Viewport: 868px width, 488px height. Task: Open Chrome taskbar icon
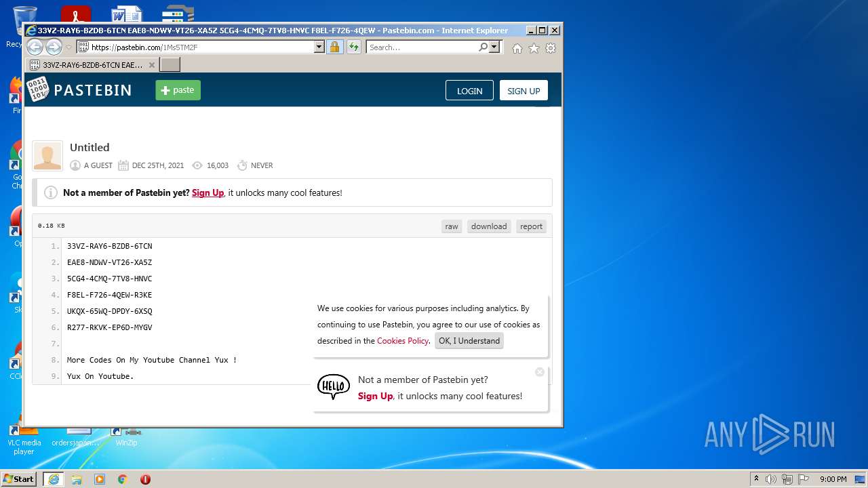point(123,479)
